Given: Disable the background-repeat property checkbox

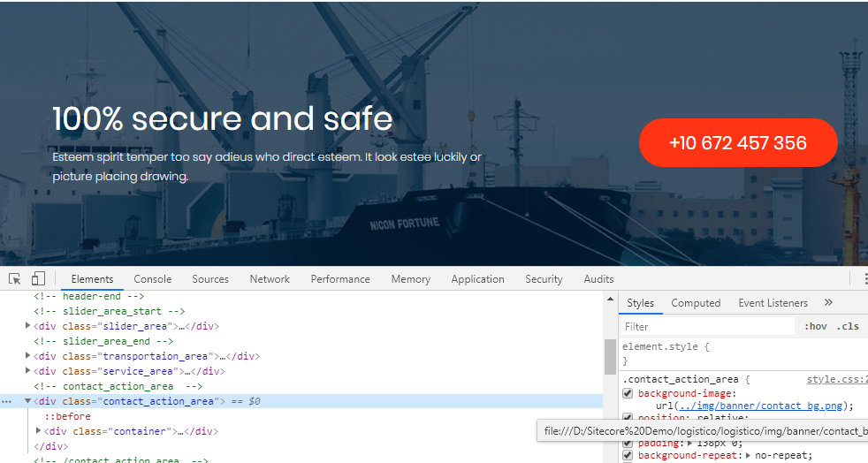Looking at the screenshot, I should click(628, 456).
